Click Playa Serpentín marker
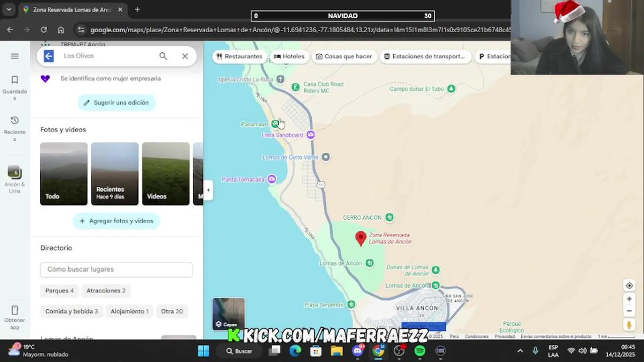The width and height of the screenshot is (644, 362). tap(351, 305)
